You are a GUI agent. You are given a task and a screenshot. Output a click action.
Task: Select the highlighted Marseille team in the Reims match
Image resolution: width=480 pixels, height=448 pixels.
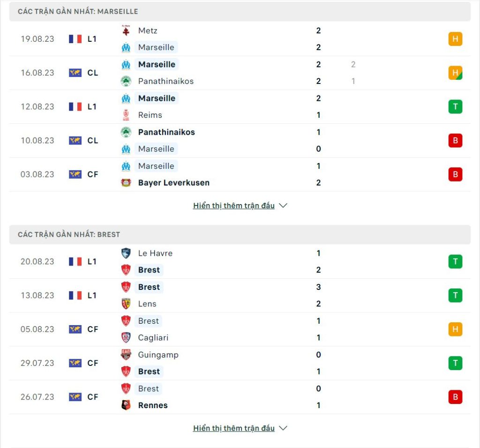click(157, 99)
